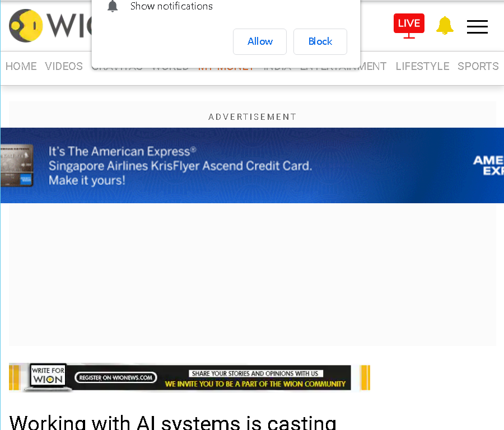This screenshot has height=430, width=504.
Task: Open the SPORTS section
Action: coord(478,66)
